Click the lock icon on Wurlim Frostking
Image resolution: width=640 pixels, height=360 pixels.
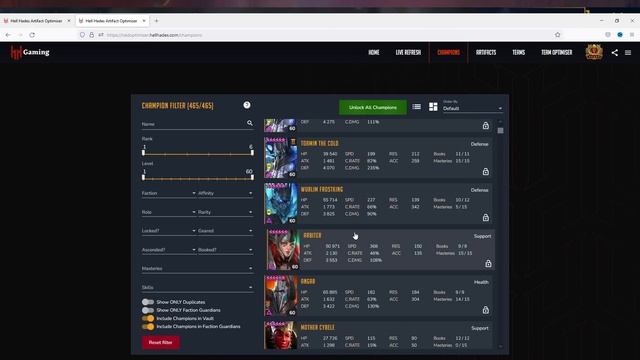[x=486, y=218]
